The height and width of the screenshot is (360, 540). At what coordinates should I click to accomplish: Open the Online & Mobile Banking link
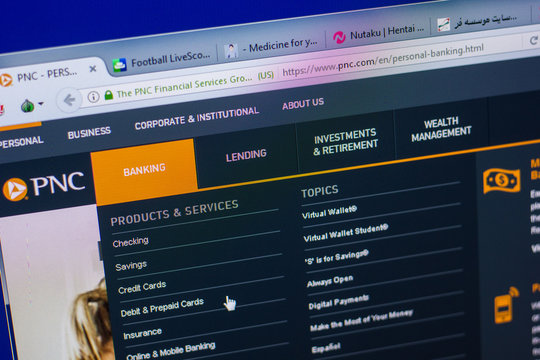click(x=171, y=351)
